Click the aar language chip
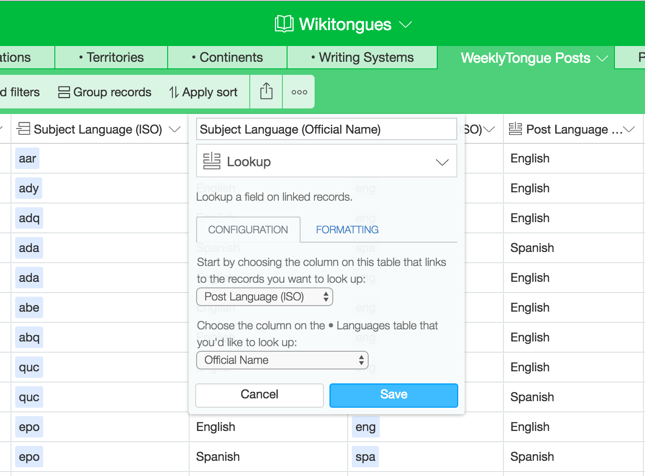The height and width of the screenshot is (476, 645). (x=28, y=158)
